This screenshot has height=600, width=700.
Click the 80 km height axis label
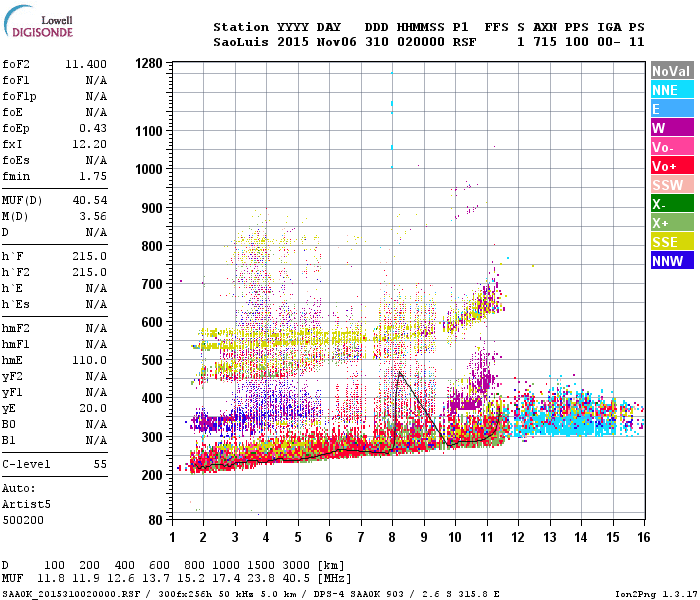(155, 520)
